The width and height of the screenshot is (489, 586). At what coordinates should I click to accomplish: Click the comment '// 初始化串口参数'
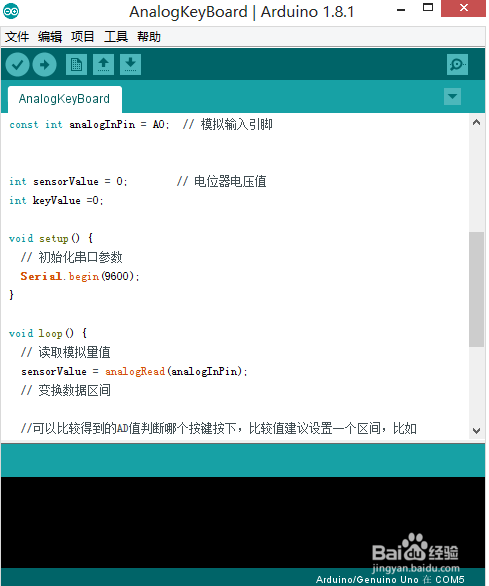pyautogui.click(x=71, y=257)
